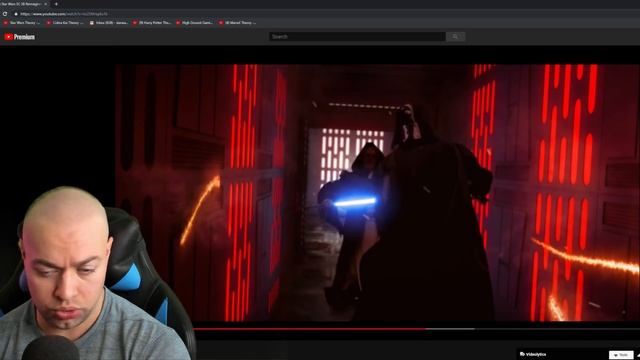Open the Cobra Kai Theory bookmark

(x=65, y=23)
